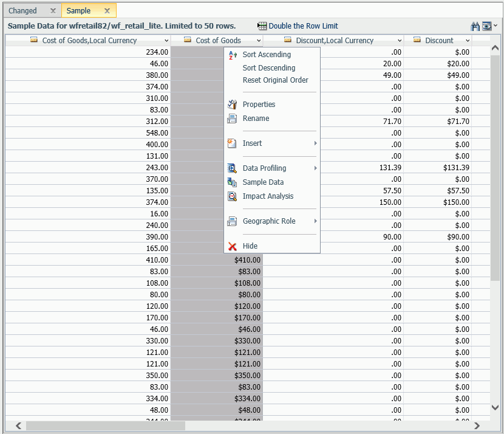Click the Cost of Goods column measure icon
Viewport: 504px width, 434px height.
[x=188, y=40]
